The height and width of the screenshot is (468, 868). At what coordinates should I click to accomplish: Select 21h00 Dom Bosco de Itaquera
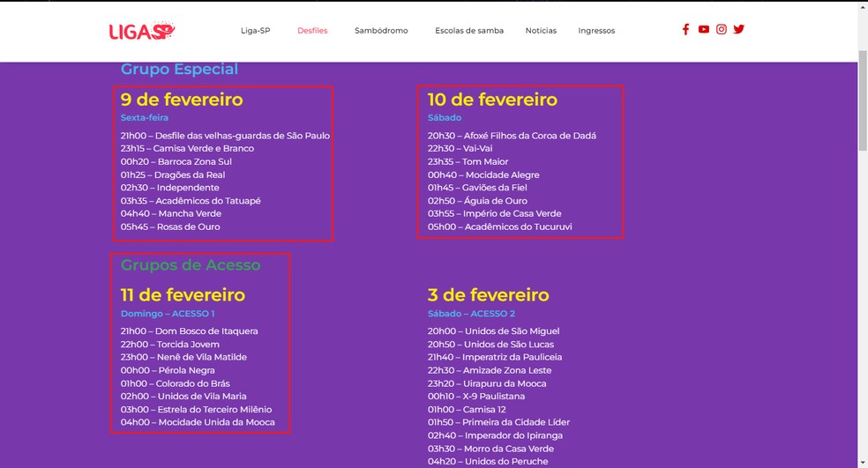190,331
